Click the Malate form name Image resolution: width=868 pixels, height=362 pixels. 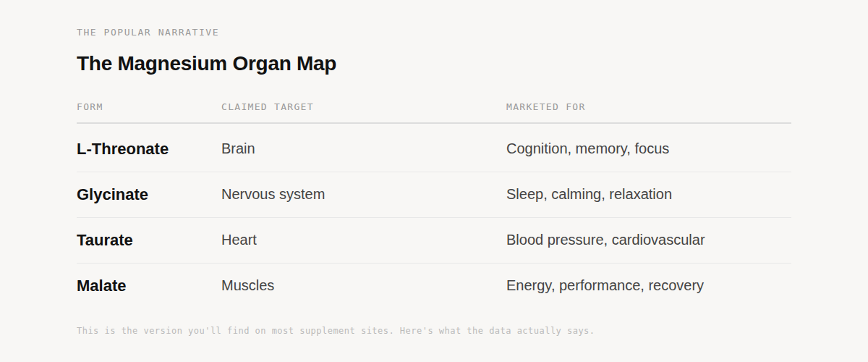101,286
